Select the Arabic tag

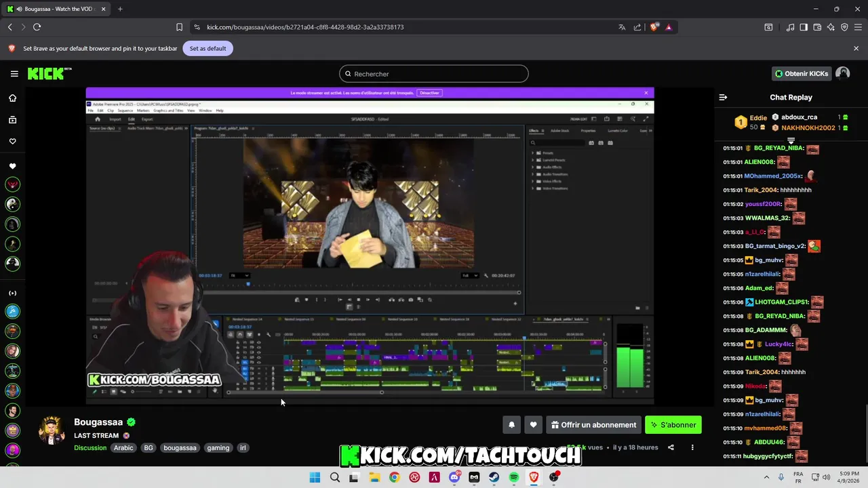[123, 448]
